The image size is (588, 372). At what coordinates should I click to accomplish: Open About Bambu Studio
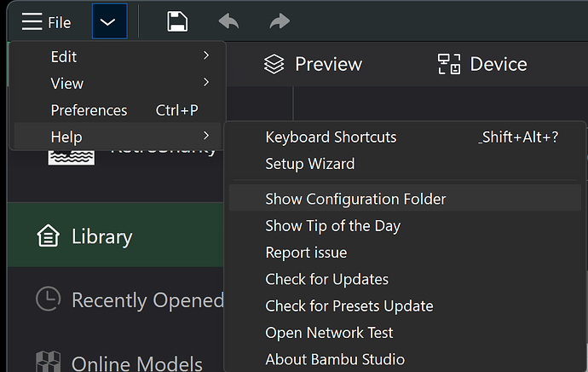click(405, 359)
